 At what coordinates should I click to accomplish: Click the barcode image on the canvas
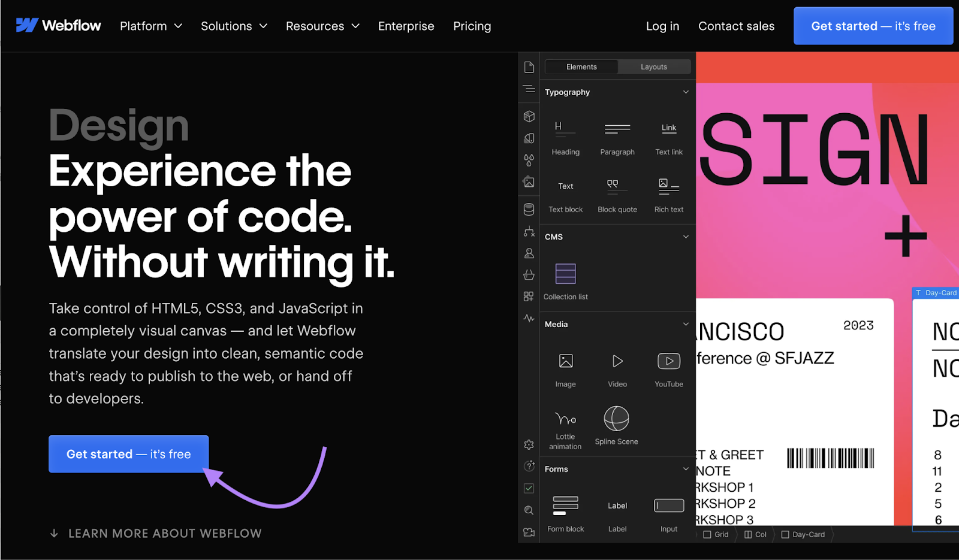[831, 458]
